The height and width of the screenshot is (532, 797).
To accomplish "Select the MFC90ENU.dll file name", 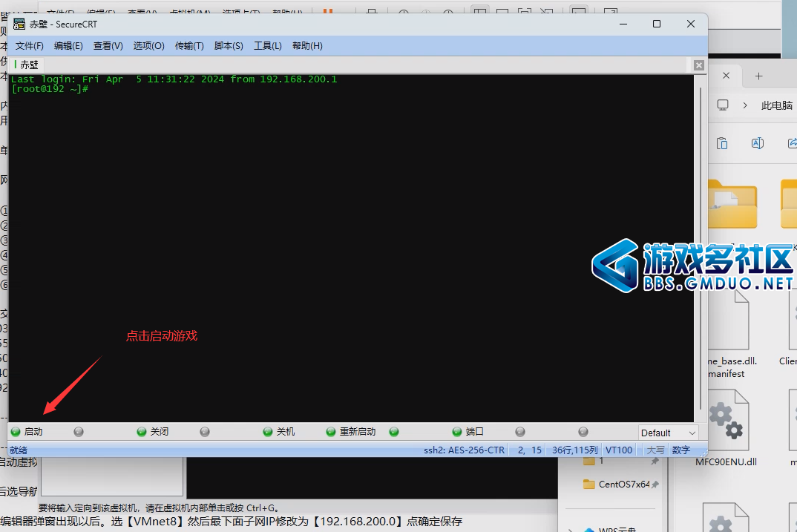I will 726,462.
